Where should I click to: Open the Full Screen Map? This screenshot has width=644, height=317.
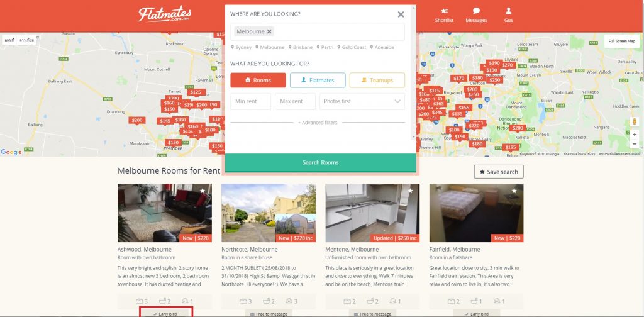[621, 41]
